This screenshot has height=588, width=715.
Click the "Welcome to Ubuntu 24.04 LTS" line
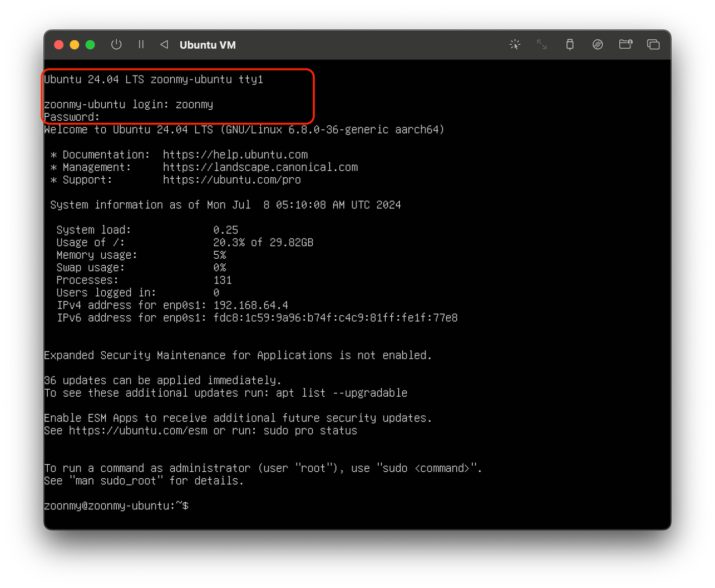pos(244,129)
